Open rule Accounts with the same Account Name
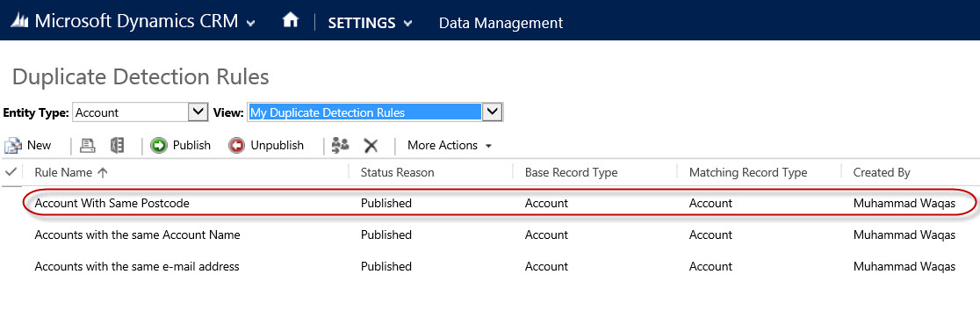This screenshot has width=980, height=332. point(138,235)
